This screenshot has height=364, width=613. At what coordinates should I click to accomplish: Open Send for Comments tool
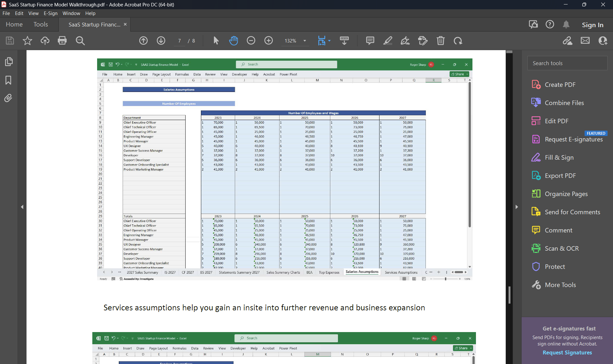(x=566, y=212)
